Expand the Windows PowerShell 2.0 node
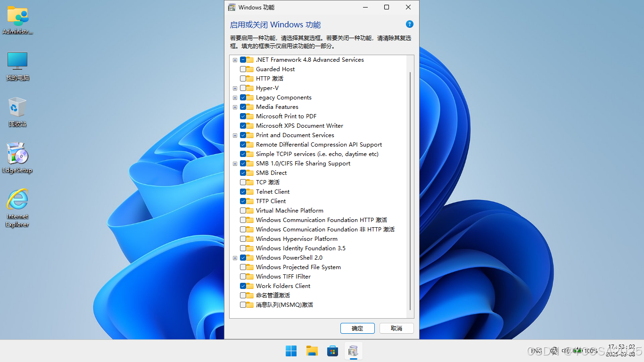The width and height of the screenshot is (644, 362). (235, 258)
